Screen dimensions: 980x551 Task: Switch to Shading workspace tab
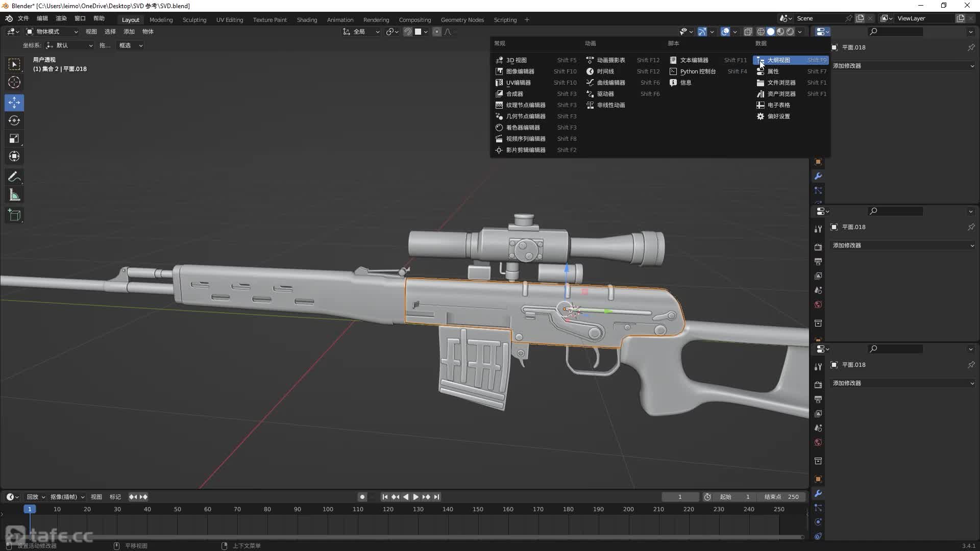pos(307,20)
